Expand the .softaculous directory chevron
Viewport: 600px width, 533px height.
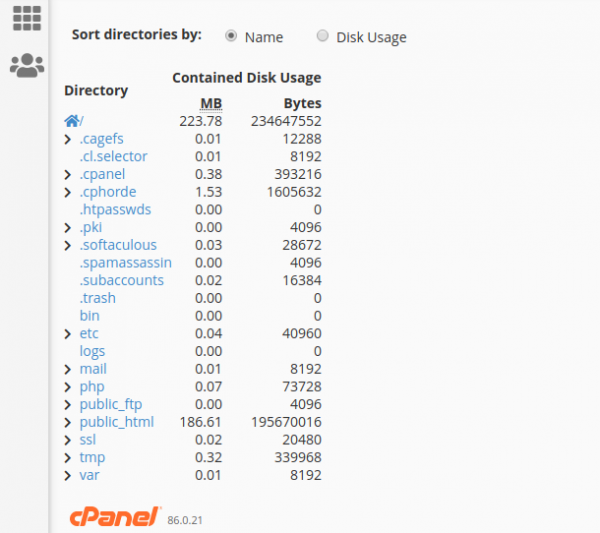(68, 245)
